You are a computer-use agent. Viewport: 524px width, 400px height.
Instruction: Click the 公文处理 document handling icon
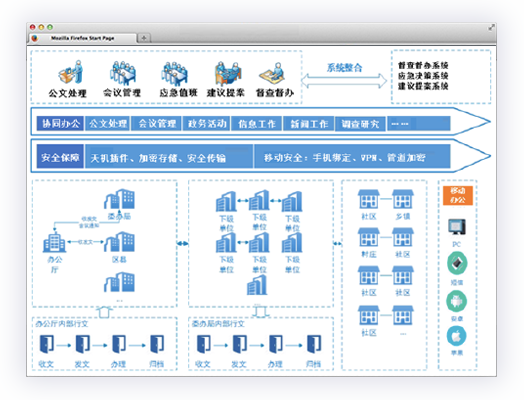pyautogui.click(x=71, y=72)
